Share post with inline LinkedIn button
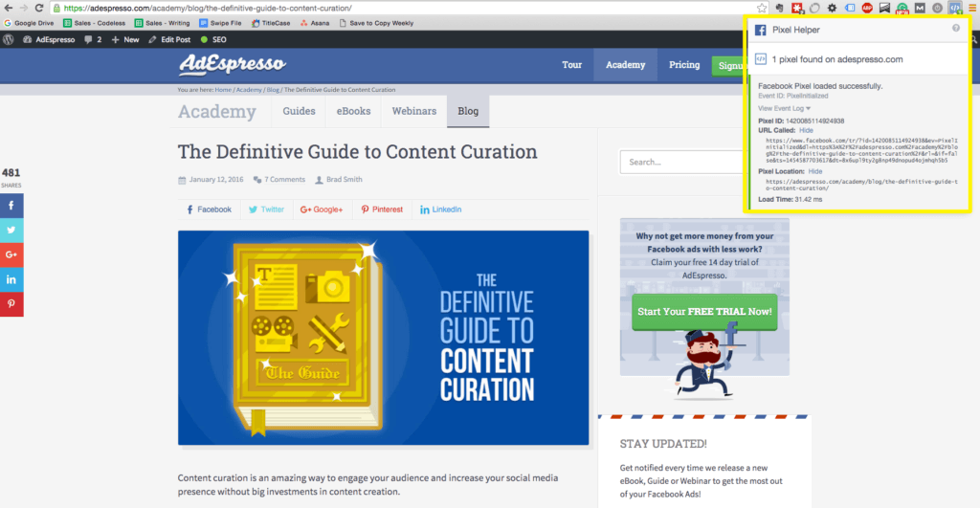The width and height of the screenshot is (980, 508). tap(440, 210)
